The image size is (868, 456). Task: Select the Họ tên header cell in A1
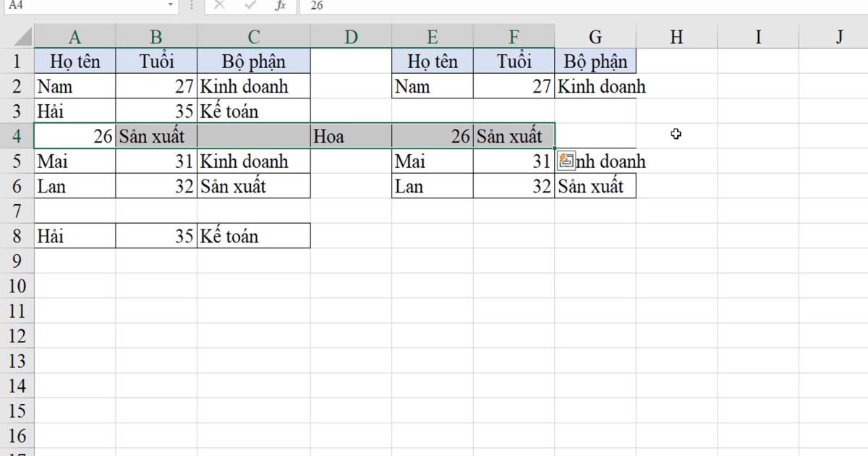tap(75, 61)
